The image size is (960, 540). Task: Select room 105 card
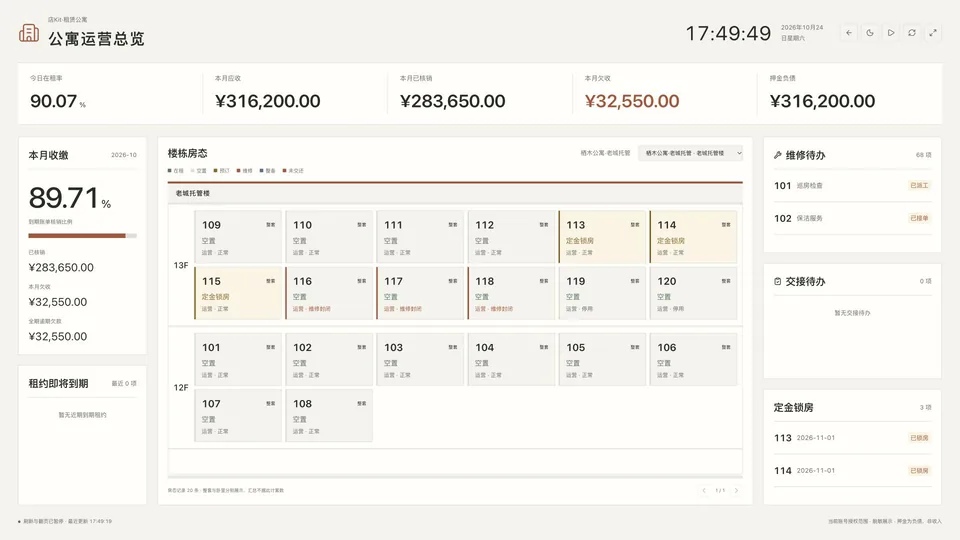[602, 359]
